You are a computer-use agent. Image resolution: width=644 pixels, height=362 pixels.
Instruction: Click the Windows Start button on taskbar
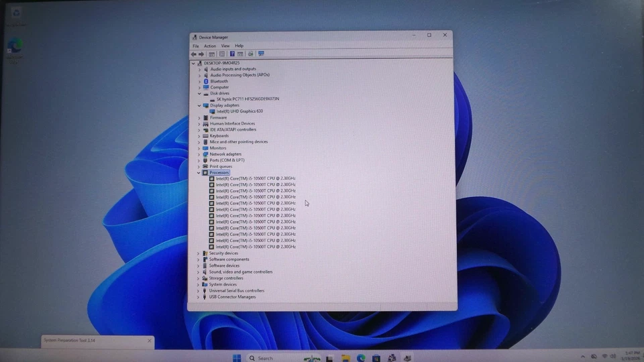coord(237,358)
